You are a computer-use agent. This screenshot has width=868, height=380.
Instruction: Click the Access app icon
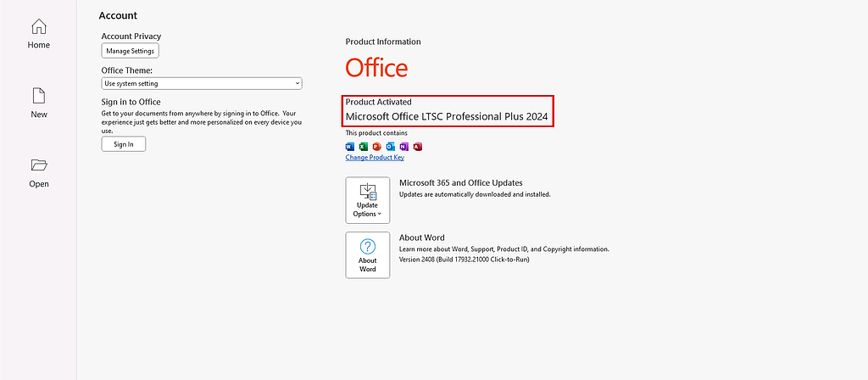tap(418, 147)
